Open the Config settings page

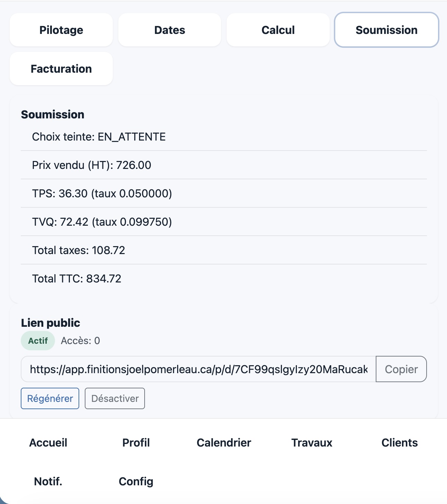pos(136,481)
